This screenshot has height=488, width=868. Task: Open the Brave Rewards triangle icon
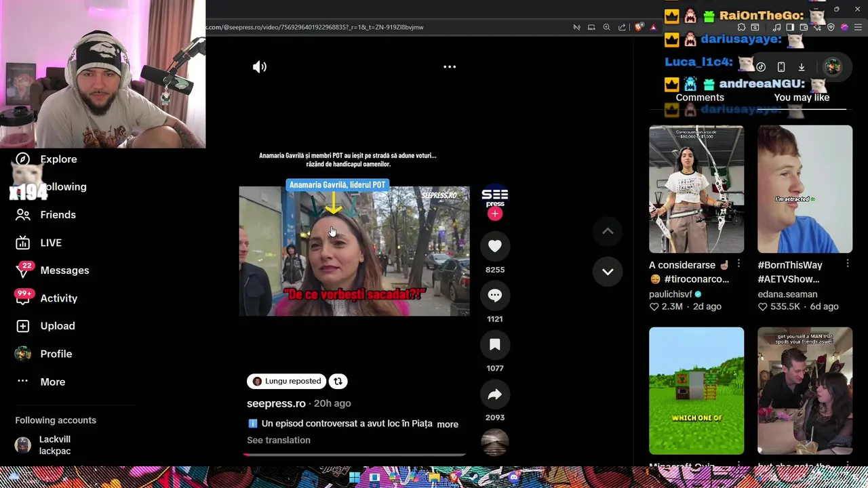click(653, 27)
